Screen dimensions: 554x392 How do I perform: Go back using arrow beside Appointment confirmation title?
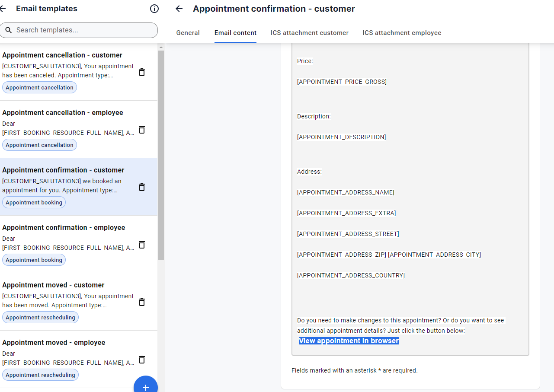point(179,9)
